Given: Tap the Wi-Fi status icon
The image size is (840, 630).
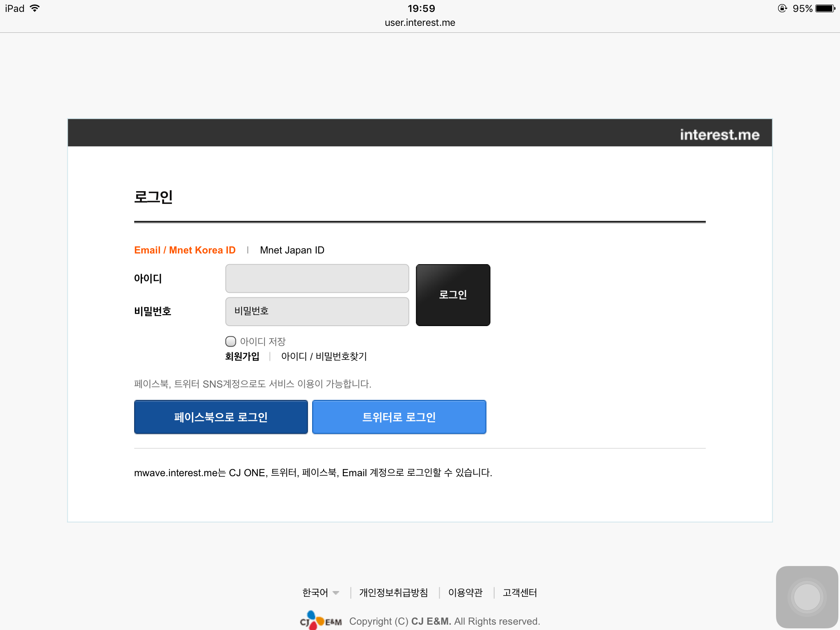Looking at the screenshot, I should click(x=35, y=9).
